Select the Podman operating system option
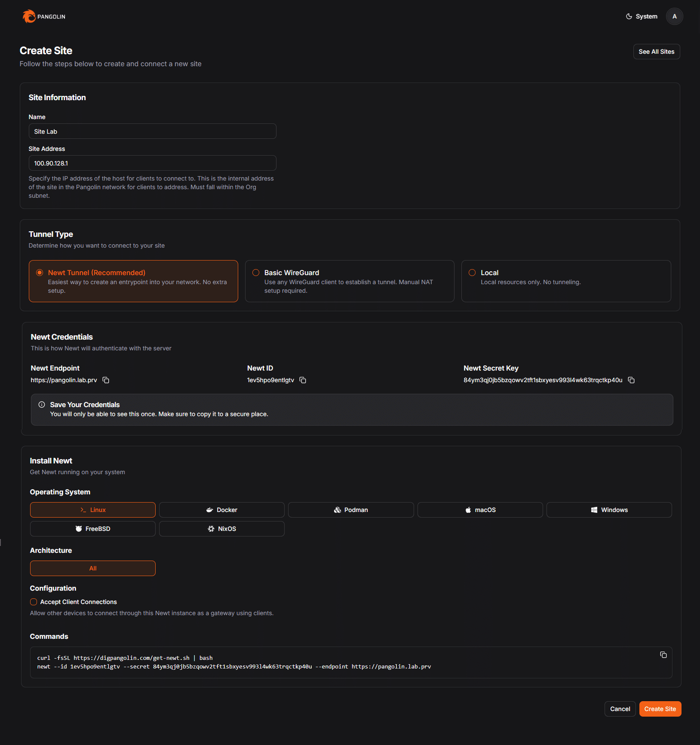The height and width of the screenshot is (745, 700). pyautogui.click(x=351, y=510)
